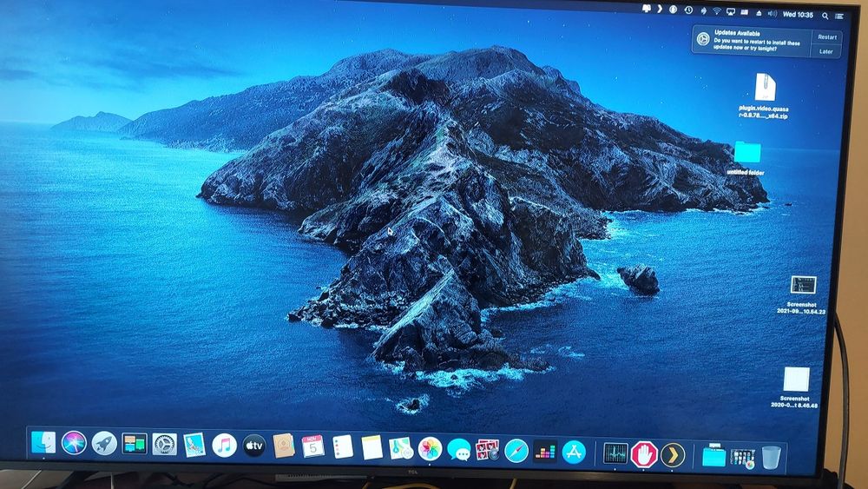Viewport: 868px width, 489px height.
Task: Open red stop-hand ad blocker app
Action: coord(644,454)
